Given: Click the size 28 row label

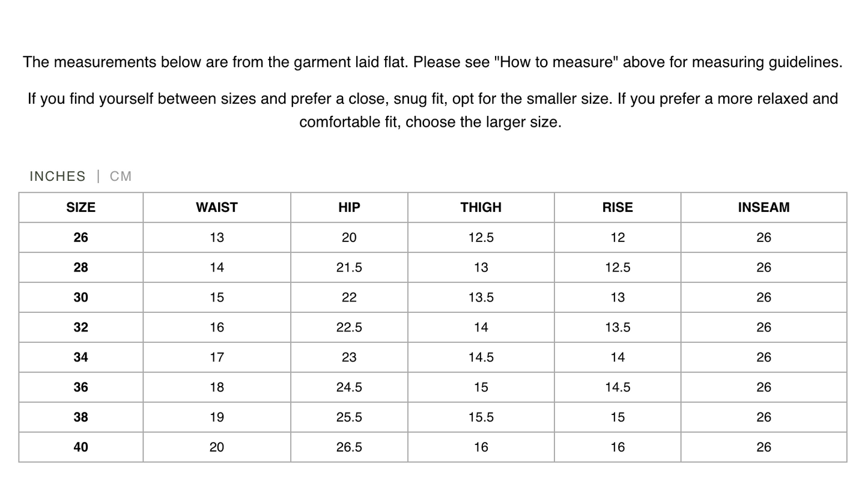Looking at the screenshot, I should coord(80,268).
